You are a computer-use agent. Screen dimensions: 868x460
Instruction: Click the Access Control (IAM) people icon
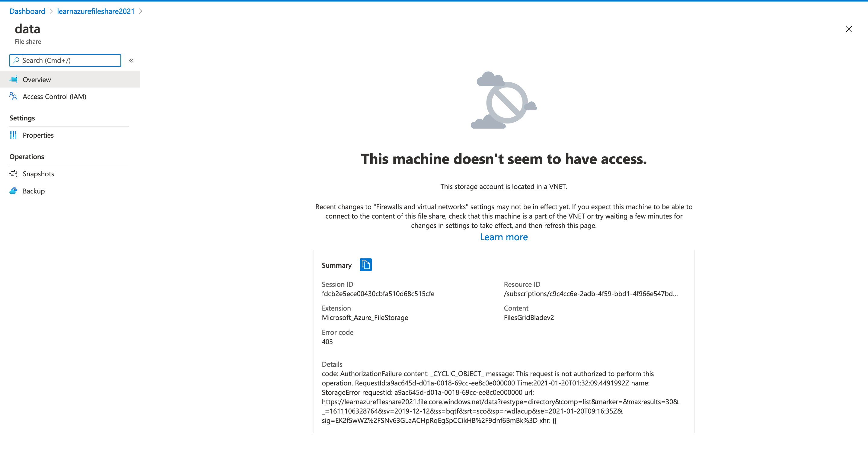point(14,96)
